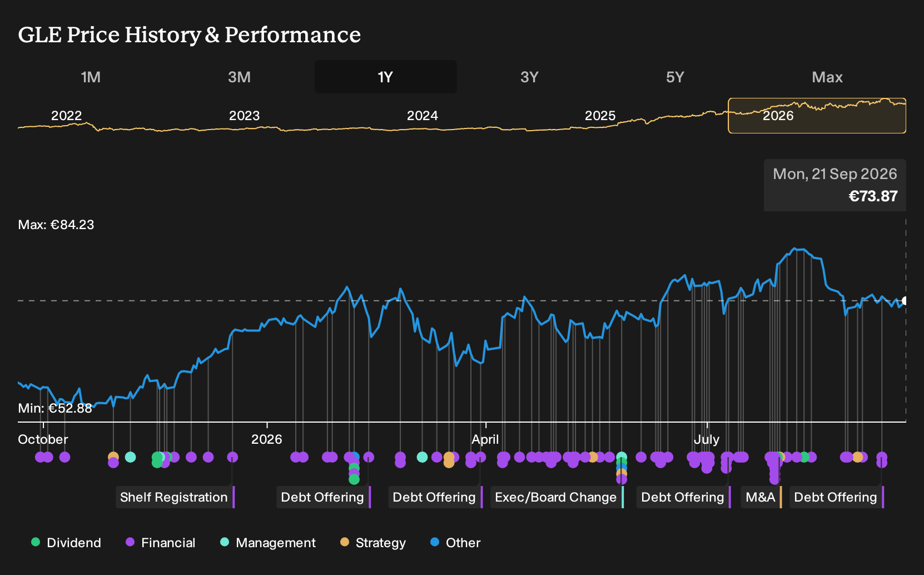The image size is (924, 575).
Task: Open the Debt Offering label left of April
Action: (x=435, y=497)
